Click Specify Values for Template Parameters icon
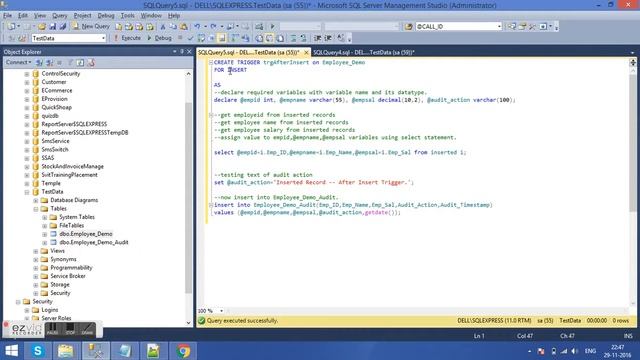The image size is (640, 360). coord(341,38)
